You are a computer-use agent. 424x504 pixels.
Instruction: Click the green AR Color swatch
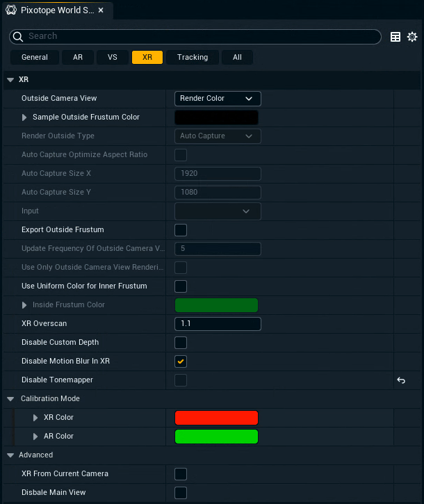(x=216, y=437)
